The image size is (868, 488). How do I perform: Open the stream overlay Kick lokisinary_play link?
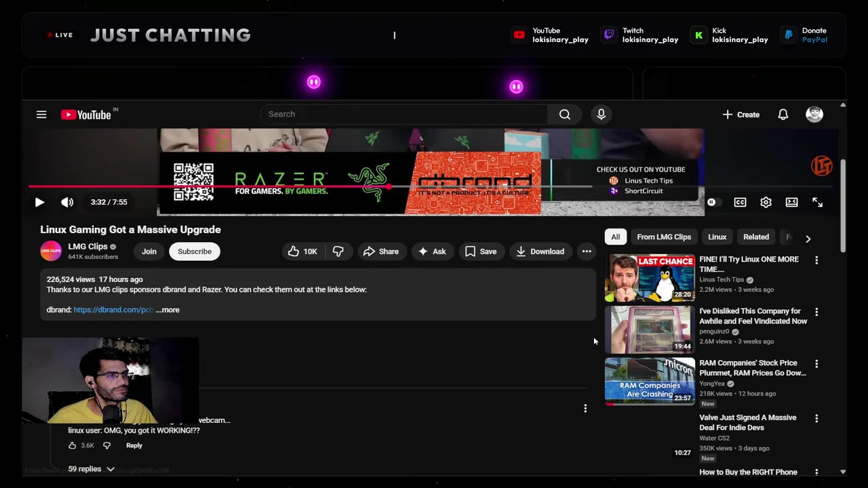(x=730, y=35)
